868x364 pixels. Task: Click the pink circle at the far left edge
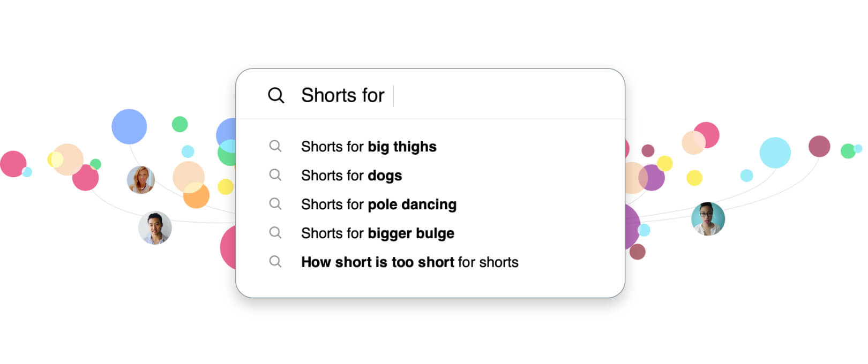[x=12, y=164]
